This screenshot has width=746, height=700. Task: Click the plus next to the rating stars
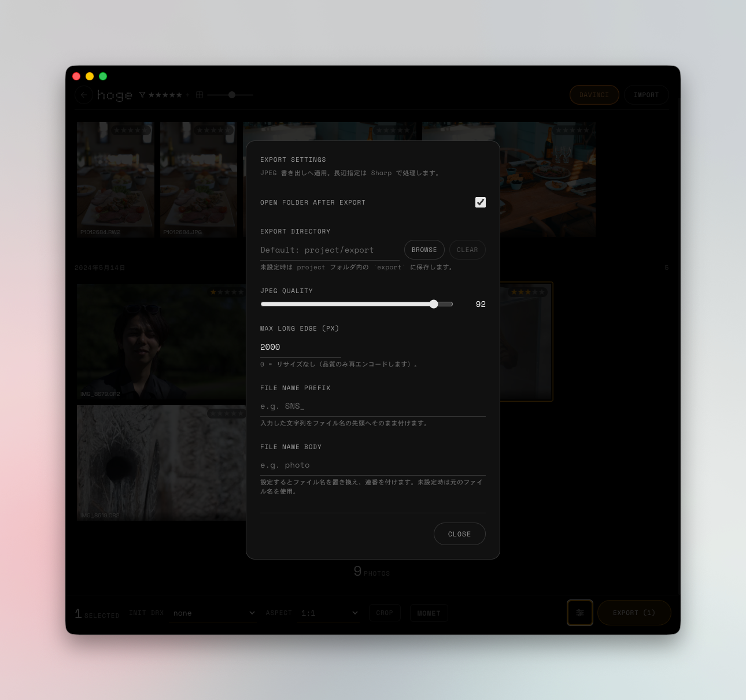click(x=188, y=94)
